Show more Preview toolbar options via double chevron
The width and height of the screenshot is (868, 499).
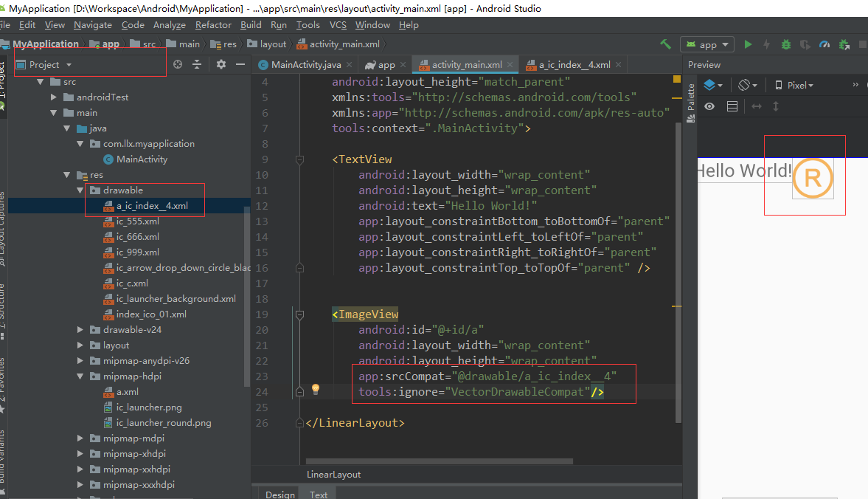point(855,85)
